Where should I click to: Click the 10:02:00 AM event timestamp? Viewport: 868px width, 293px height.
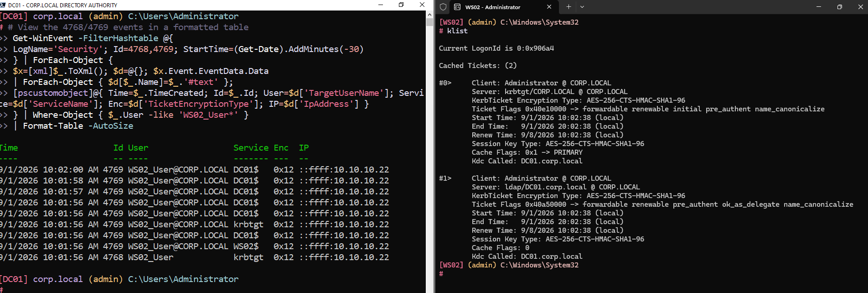[x=49, y=170]
